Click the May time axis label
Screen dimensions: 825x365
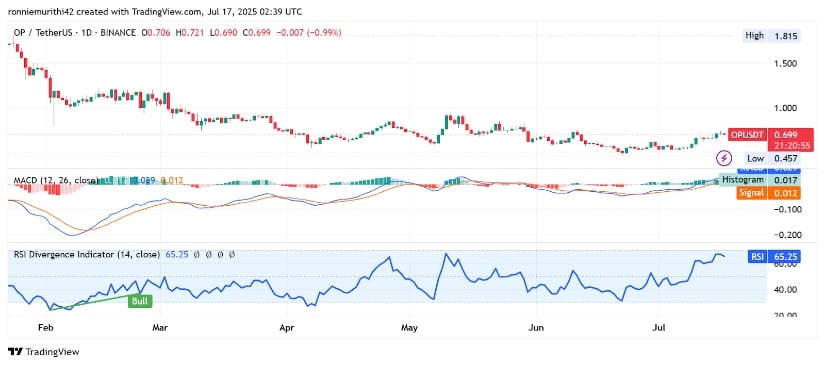[x=409, y=327]
